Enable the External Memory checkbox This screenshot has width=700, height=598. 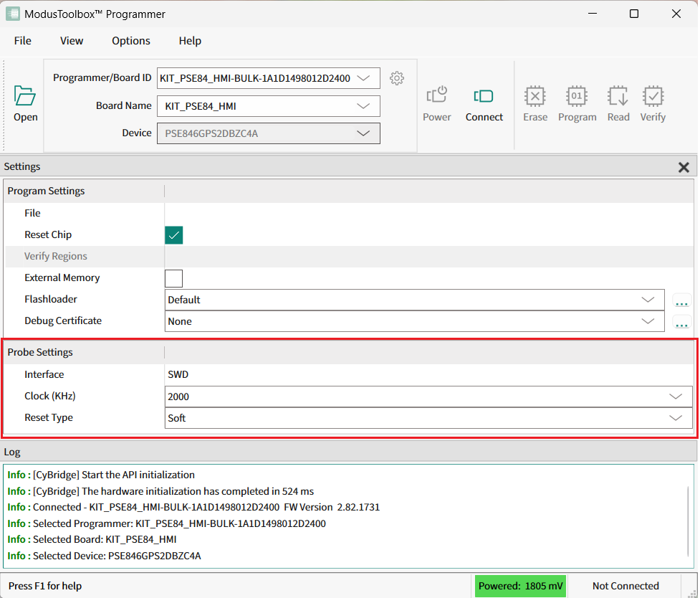pos(173,278)
